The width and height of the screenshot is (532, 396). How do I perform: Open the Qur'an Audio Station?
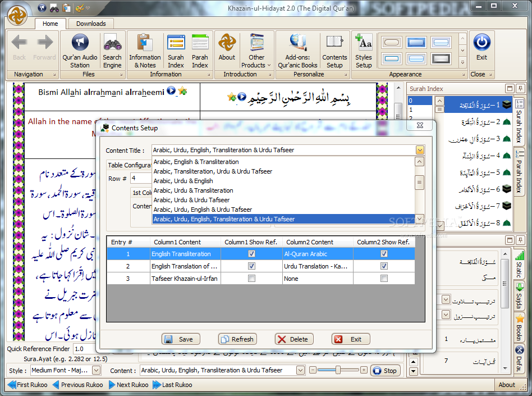pyautogui.click(x=80, y=51)
